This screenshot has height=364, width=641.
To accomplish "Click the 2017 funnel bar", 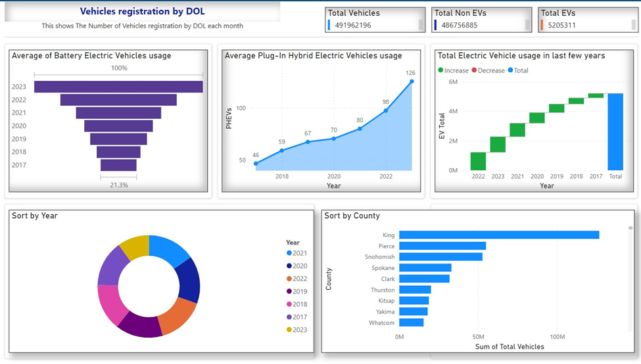I will pos(118,165).
